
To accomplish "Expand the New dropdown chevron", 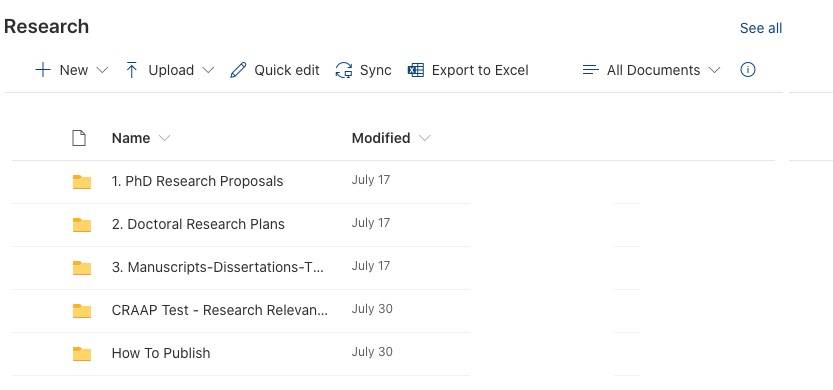I will pos(103,70).
